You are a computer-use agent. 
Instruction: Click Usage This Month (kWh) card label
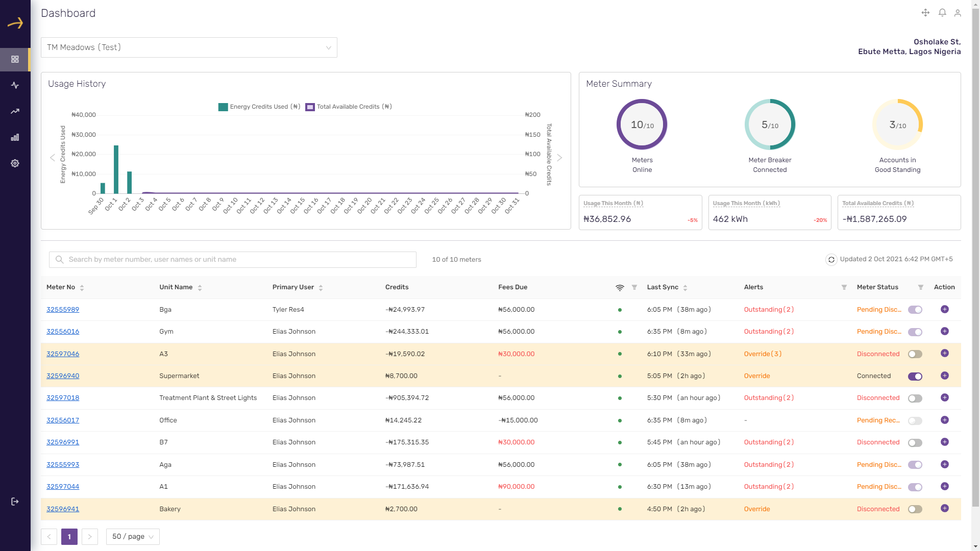746,203
